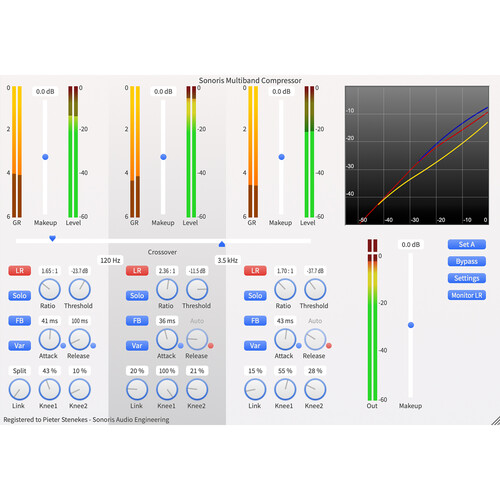Click the low band Makeup slider handle

[45, 157]
